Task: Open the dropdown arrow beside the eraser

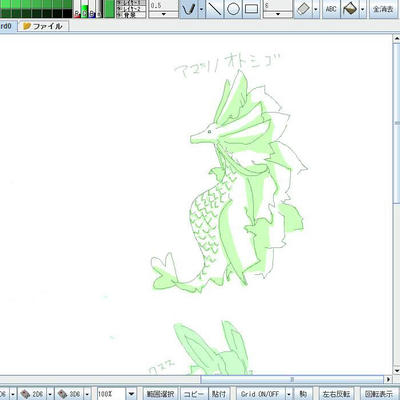Action: [316, 9]
